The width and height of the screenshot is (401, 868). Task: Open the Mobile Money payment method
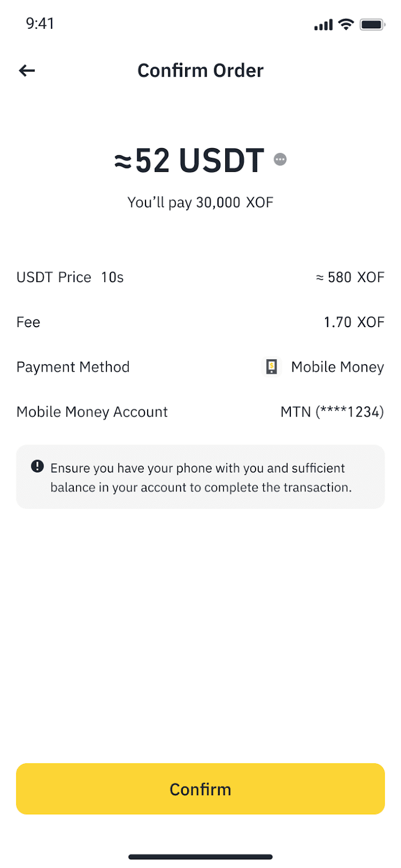coord(323,367)
